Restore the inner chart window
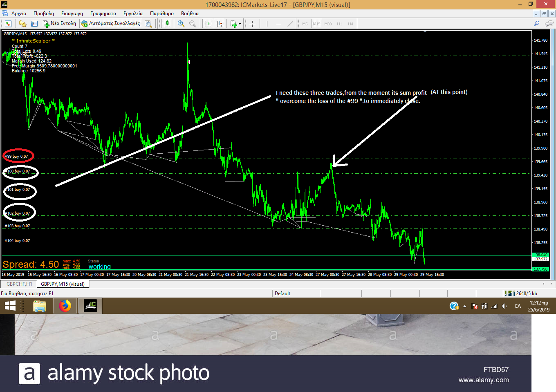 (x=544, y=13)
